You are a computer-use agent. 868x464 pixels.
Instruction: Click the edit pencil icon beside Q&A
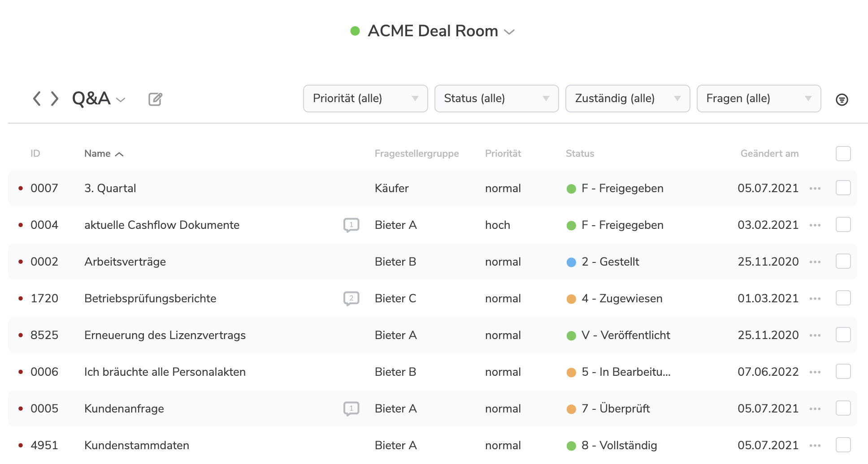(155, 99)
